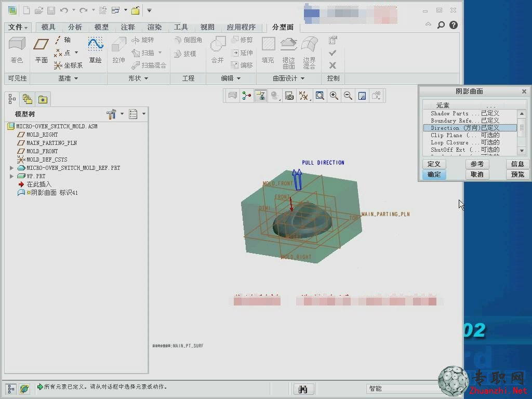
Task: Click the Zoom In magnifier icon
Action: pos(334,96)
